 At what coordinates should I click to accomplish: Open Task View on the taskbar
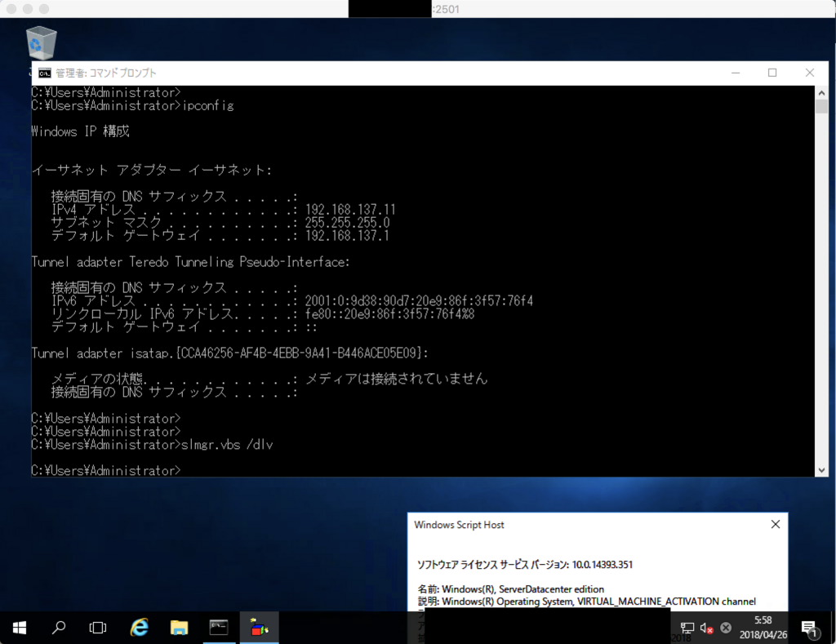[98, 628]
